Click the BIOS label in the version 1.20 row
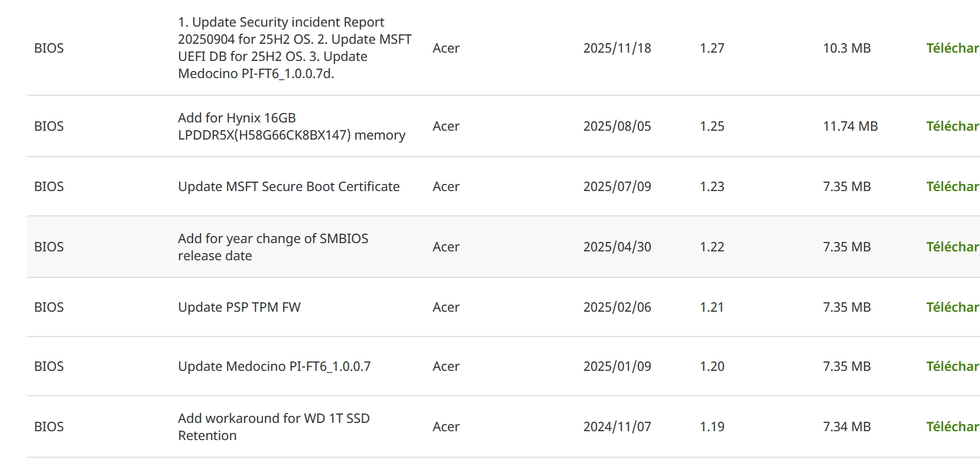 tap(49, 367)
